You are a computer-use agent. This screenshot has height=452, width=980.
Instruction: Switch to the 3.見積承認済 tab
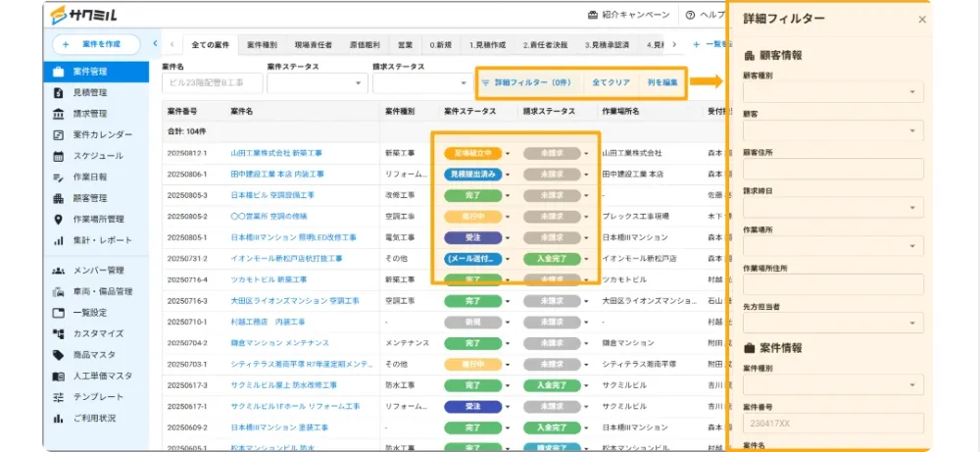pyautogui.click(x=607, y=45)
